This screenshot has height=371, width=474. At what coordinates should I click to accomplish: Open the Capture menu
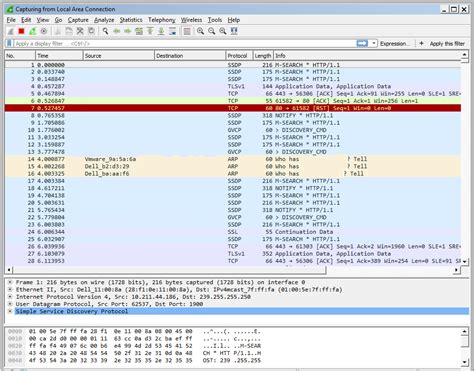(x=78, y=20)
